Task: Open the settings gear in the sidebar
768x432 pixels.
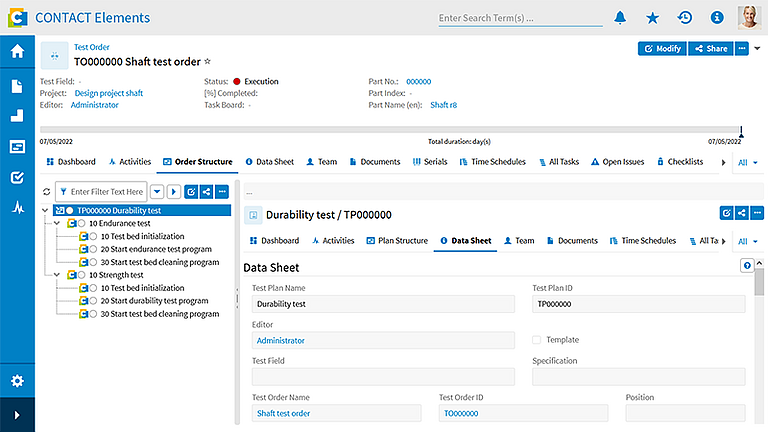Action: tap(17, 381)
